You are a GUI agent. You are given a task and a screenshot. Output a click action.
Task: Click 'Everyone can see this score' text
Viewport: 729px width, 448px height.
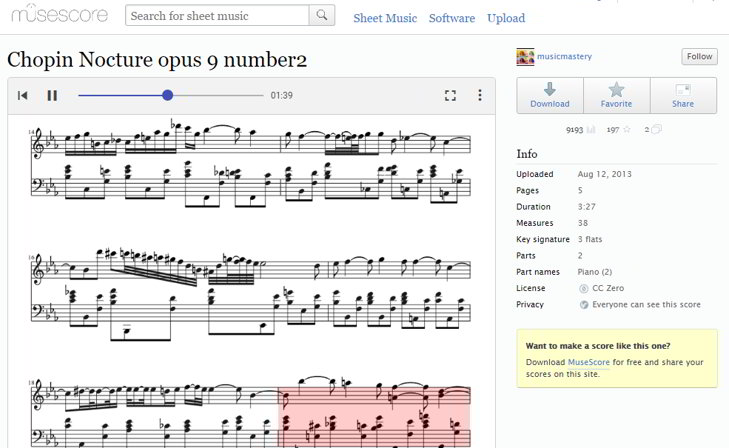click(x=646, y=305)
